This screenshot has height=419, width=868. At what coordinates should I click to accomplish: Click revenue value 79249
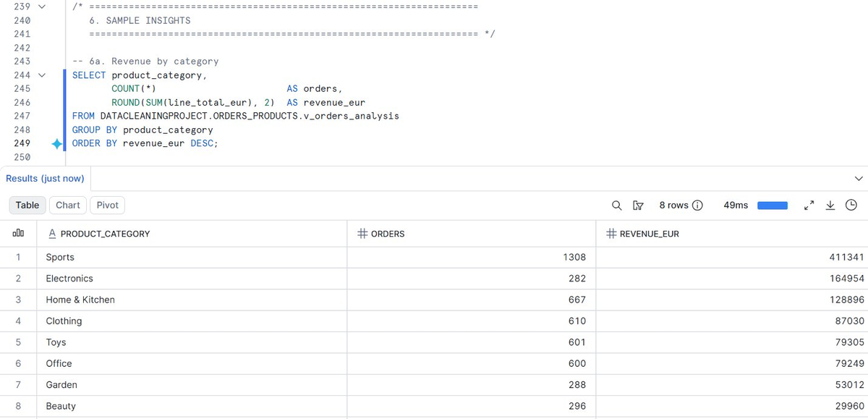click(x=849, y=363)
